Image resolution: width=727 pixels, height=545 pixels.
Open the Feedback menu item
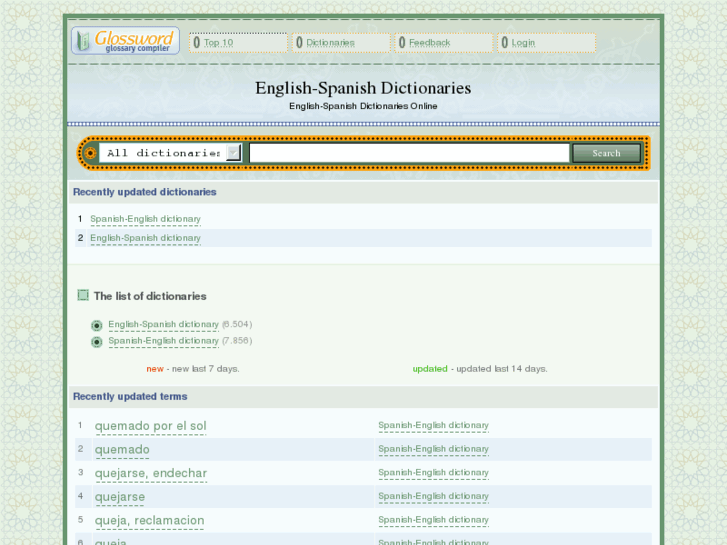(x=429, y=43)
